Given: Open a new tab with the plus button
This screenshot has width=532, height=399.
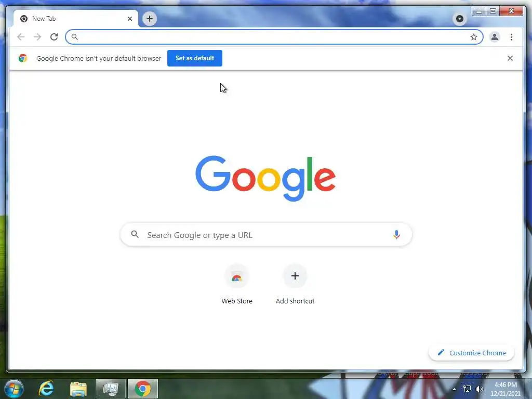Looking at the screenshot, I should click(x=150, y=19).
